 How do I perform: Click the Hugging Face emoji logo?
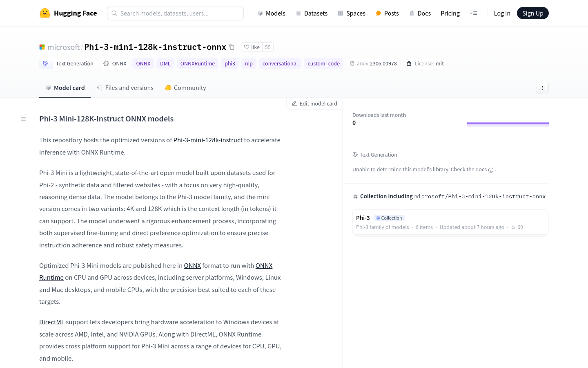(x=45, y=13)
